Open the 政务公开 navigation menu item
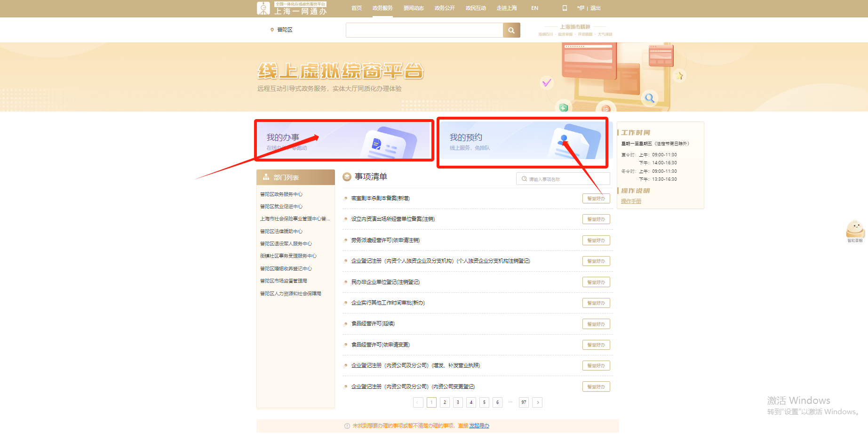Image resolution: width=868 pixels, height=434 pixels. tap(445, 8)
